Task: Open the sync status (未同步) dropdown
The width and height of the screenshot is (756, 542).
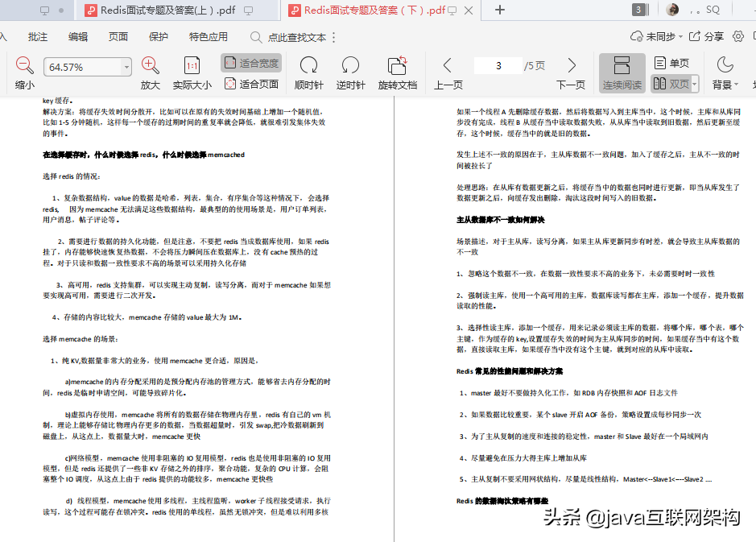Action: [656, 37]
